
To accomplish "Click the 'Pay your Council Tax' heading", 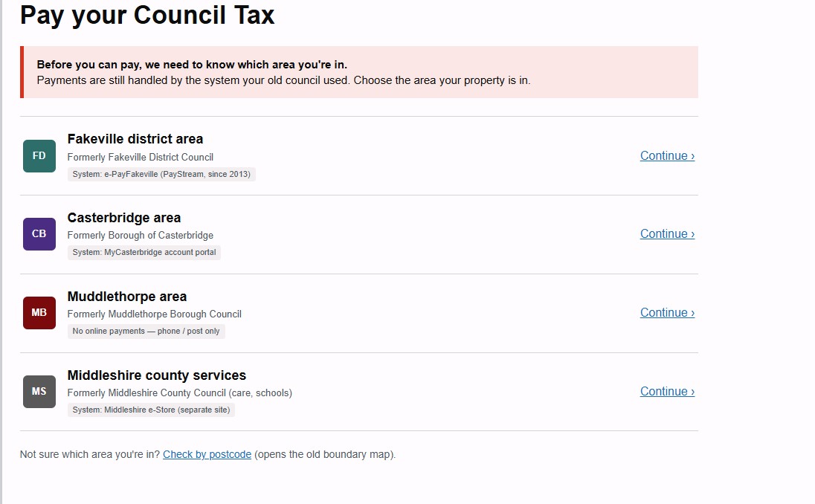I will pyautogui.click(x=147, y=15).
